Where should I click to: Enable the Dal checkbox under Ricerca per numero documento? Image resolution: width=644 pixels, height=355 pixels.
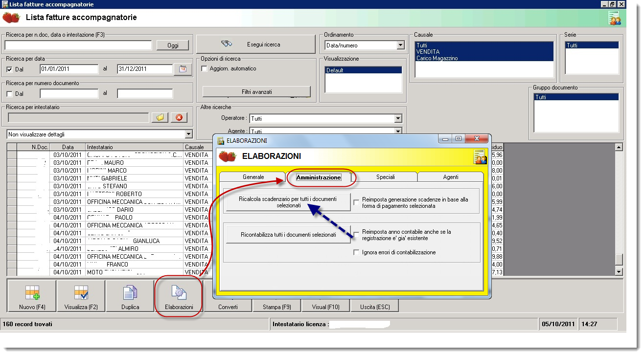[x=9, y=94]
